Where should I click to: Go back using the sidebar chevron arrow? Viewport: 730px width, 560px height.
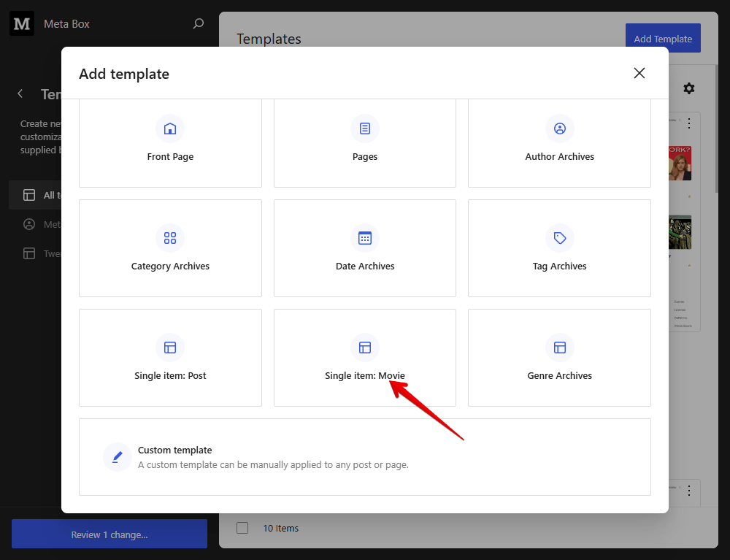click(x=20, y=93)
